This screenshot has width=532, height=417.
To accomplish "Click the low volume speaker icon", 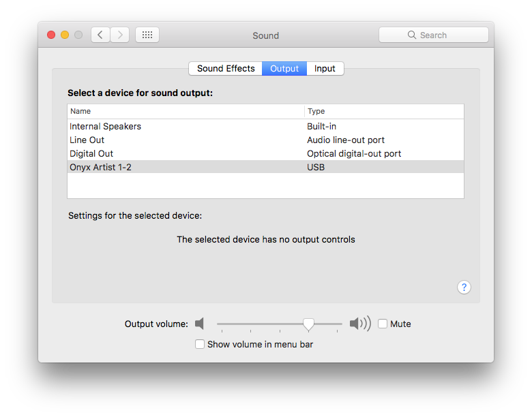I will coord(200,324).
